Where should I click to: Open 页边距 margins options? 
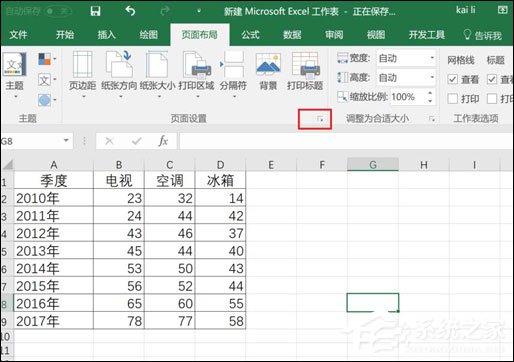click(82, 75)
